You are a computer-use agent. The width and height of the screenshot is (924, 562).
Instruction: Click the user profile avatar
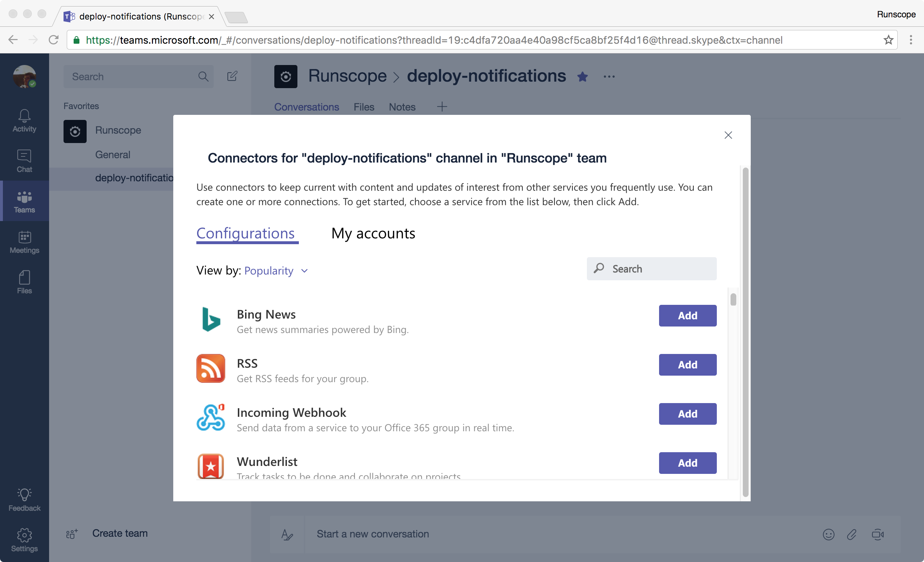[x=25, y=77]
